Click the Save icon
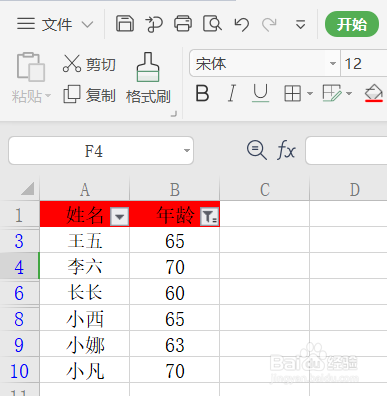The width and height of the screenshot is (387, 396). pyautogui.click(x=125, y=24)
